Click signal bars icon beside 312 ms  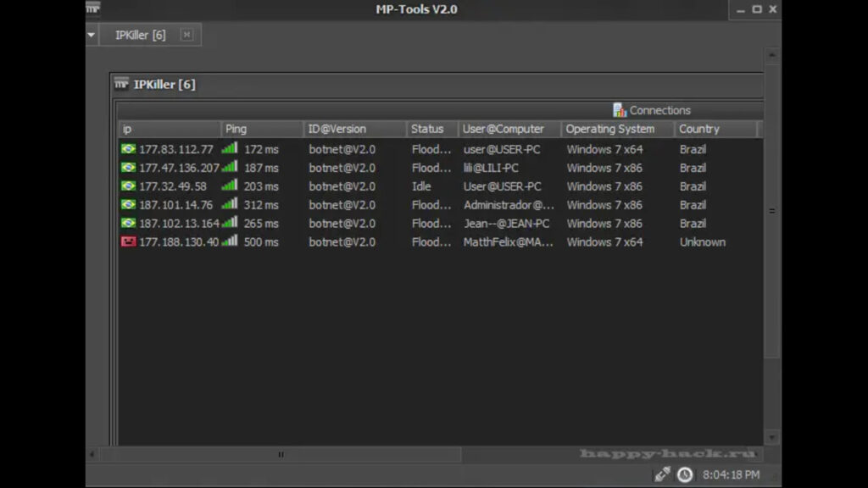tap(230, 203)
